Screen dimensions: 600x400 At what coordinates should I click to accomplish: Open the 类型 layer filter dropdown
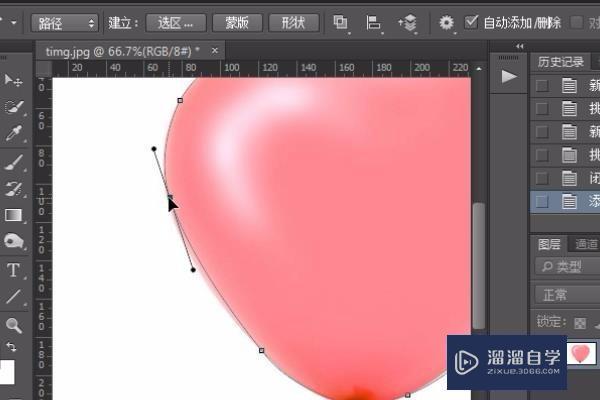[x=567, y=266]
